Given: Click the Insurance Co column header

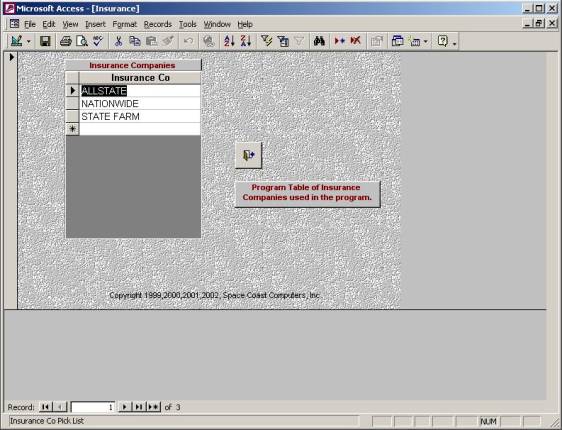Looking at the screenshot, I should click(140, 78).
